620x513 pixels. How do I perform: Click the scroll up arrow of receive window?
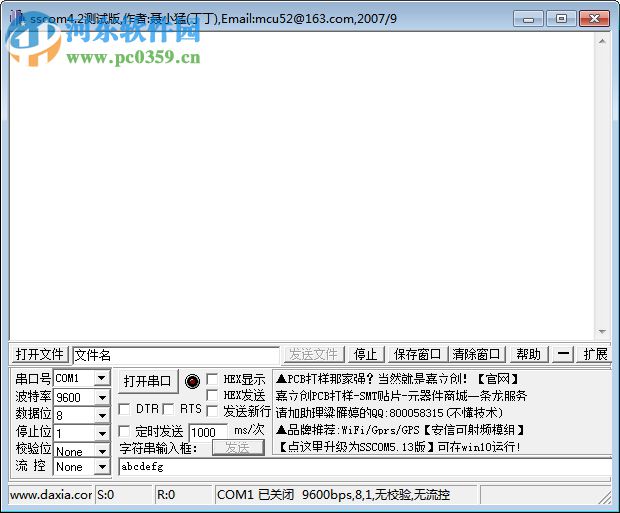click(x=602, y=41)
